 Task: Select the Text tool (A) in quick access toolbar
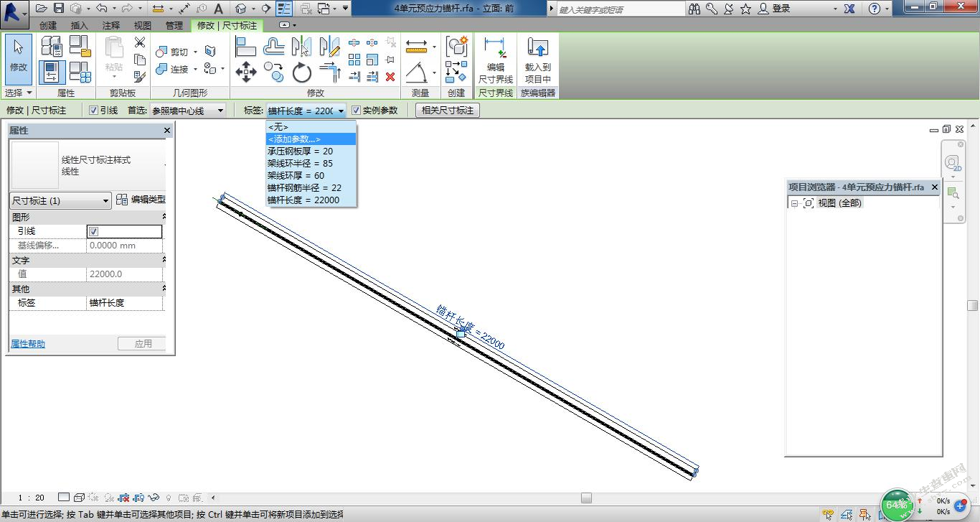tap(219, 9)
